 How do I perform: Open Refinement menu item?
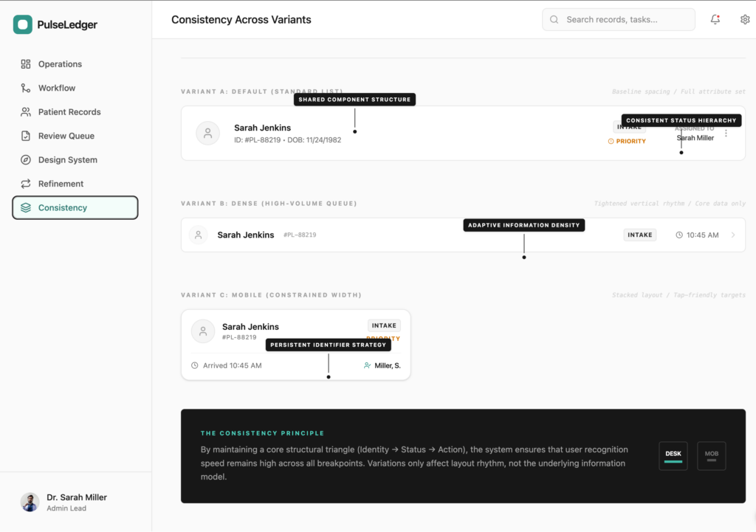(75, 184)
